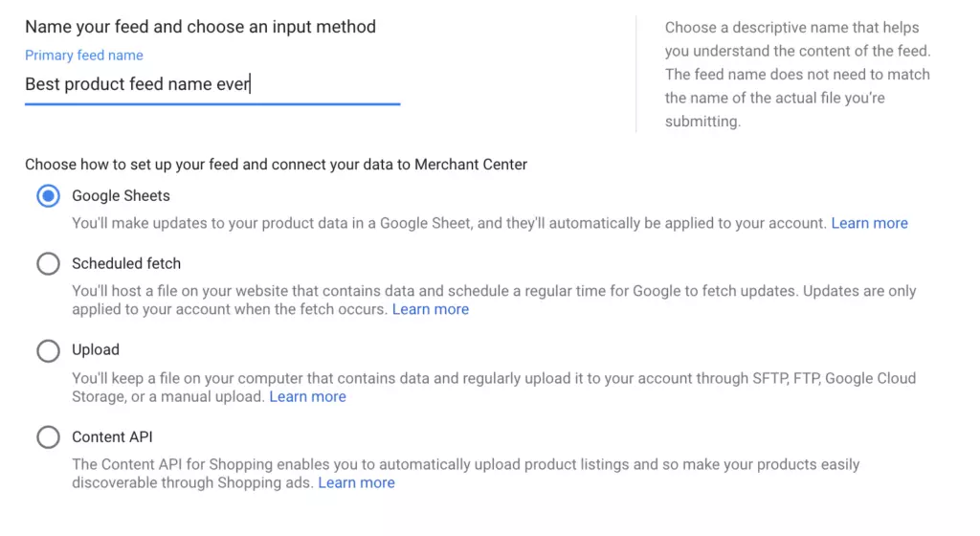Click the 'Upload' option label text

96,350
